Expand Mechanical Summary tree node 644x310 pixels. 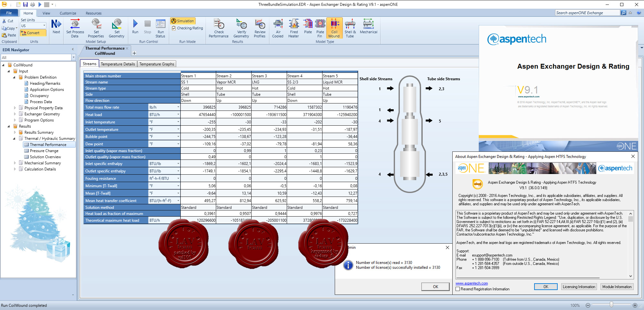[15, 163]
